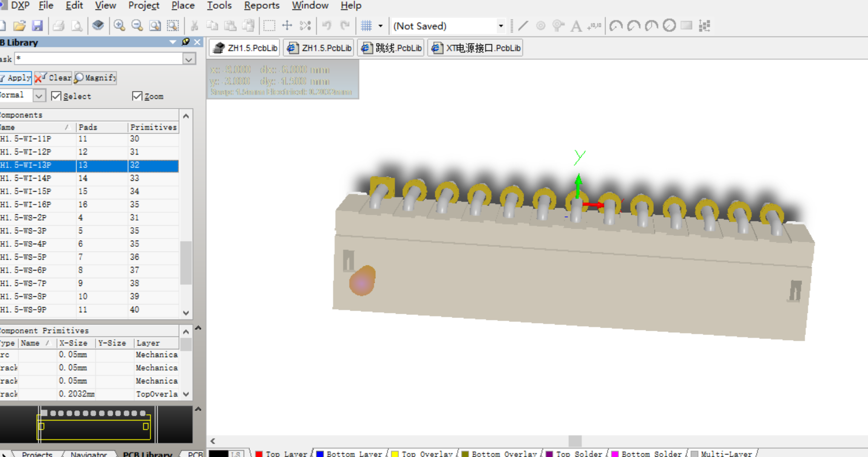The image size is (868, 457).
Task: Collapse the Component Primitives panel with outer arrow
Action: [x=198, y=328]
